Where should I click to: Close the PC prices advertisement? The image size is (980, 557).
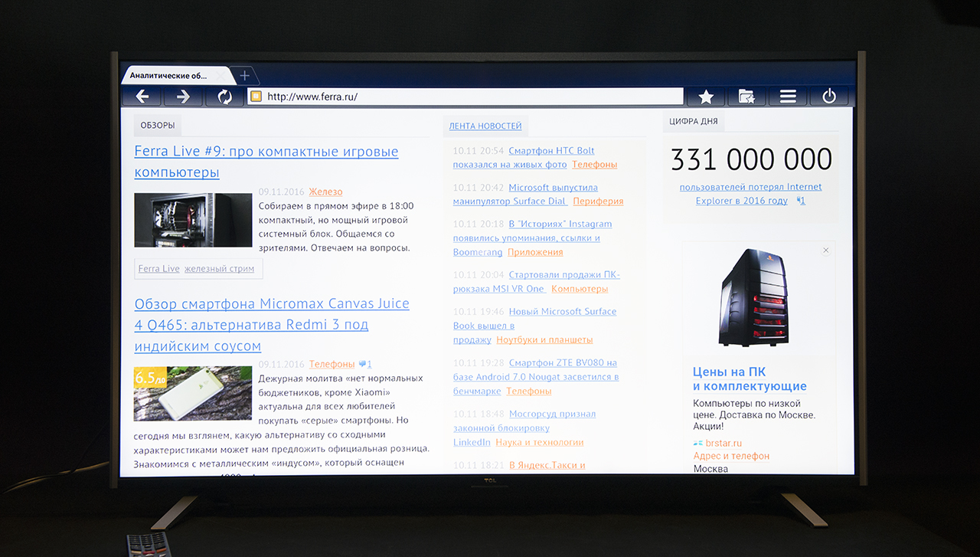[x=825, y=251]
